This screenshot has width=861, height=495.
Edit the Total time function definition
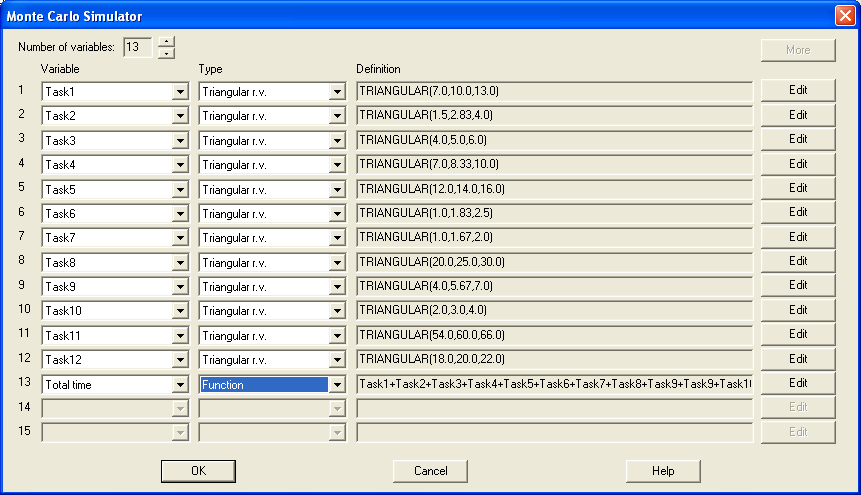(797, 384)
